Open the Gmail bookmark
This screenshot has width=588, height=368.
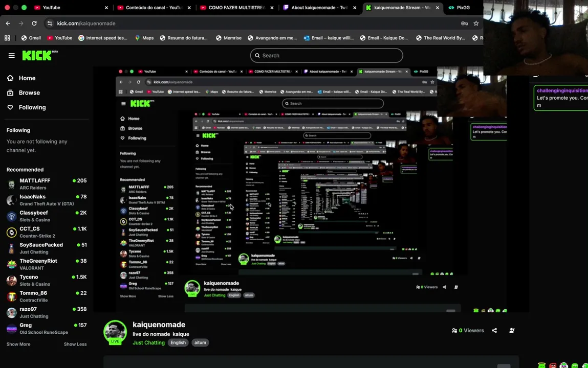31,38
